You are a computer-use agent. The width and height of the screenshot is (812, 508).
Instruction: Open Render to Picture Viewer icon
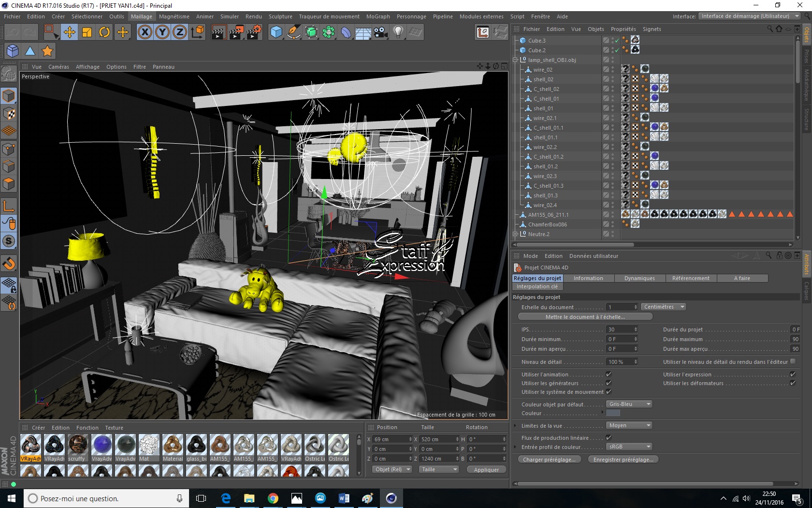pos(236,32)
